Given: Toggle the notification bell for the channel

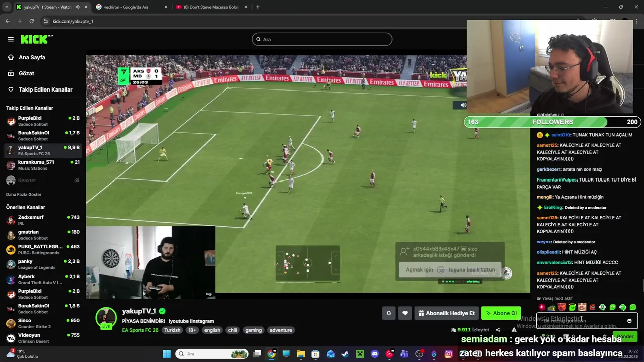Looking at the screenshot, I should [x=389, y=313].
